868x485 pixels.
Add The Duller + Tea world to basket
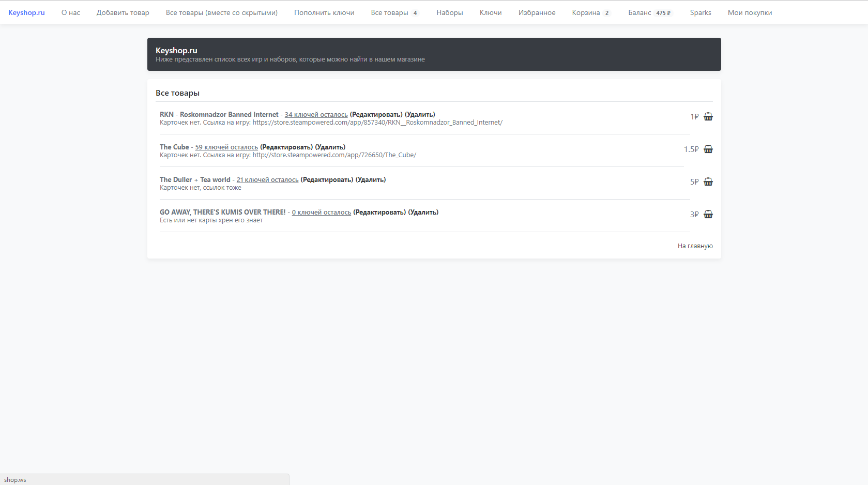[x=708, y=182]
